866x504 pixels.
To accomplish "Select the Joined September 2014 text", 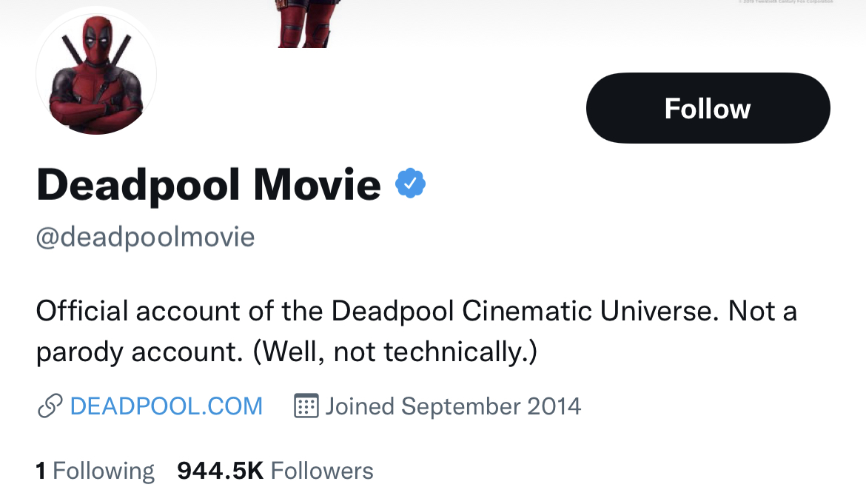I will [453, 406].
